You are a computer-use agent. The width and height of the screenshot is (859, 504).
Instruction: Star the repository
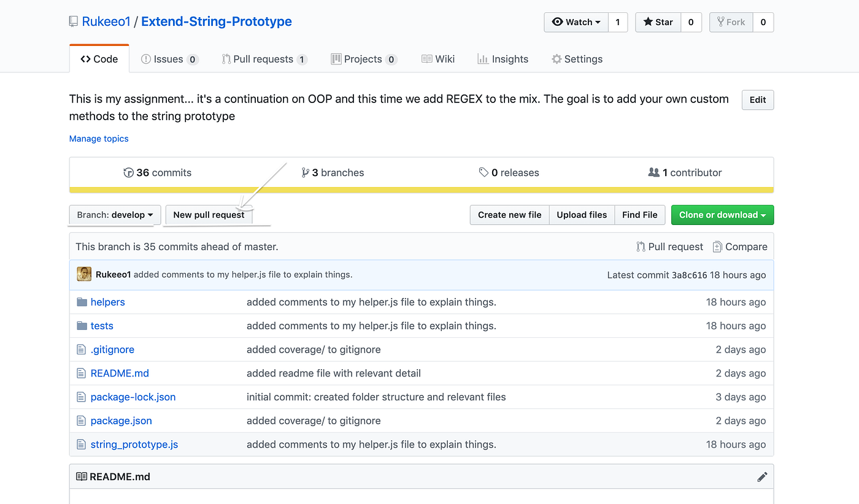pos(658,22)
